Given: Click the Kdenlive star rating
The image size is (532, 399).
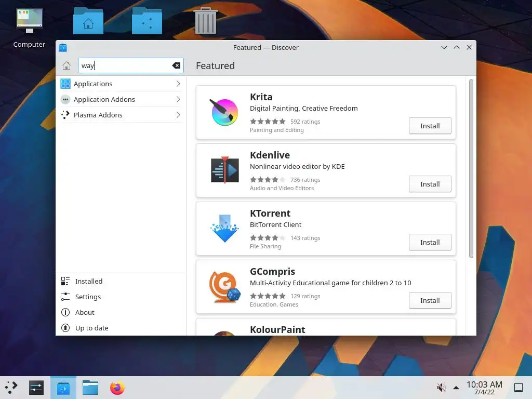Looking at the screenshot, I should (x=268, y=179).
